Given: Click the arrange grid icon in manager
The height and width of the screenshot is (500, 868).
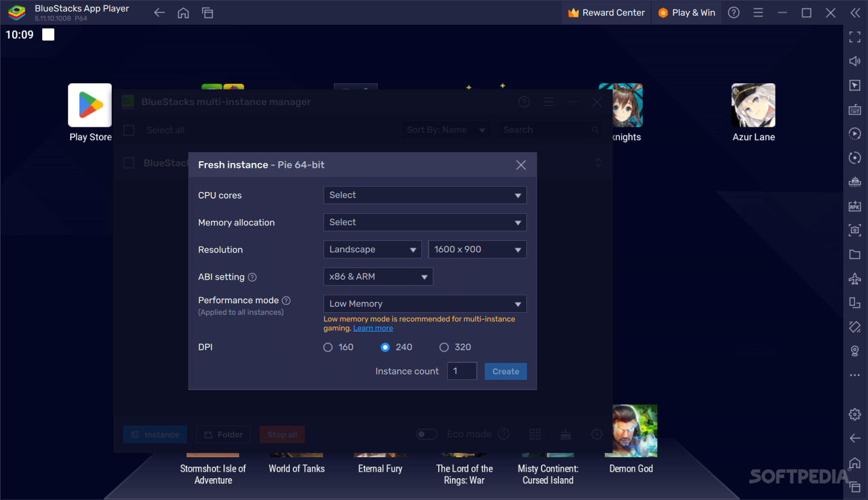Looking at the screenshot, I should (535, 434).
